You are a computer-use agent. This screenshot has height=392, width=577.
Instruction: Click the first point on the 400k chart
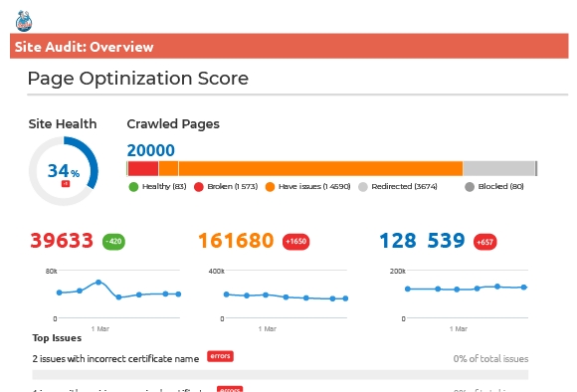point(227,294)
